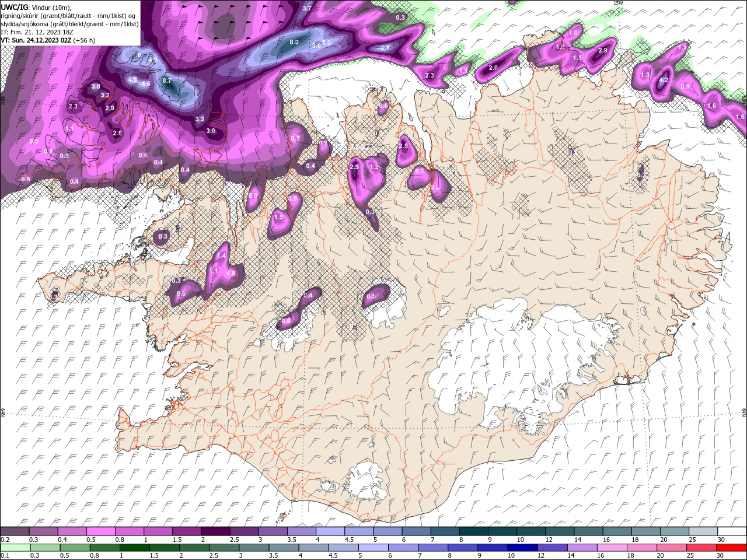Click the 64N latitude label on the right edge
This screenshot has width=747, height=560.
point(744,412)
